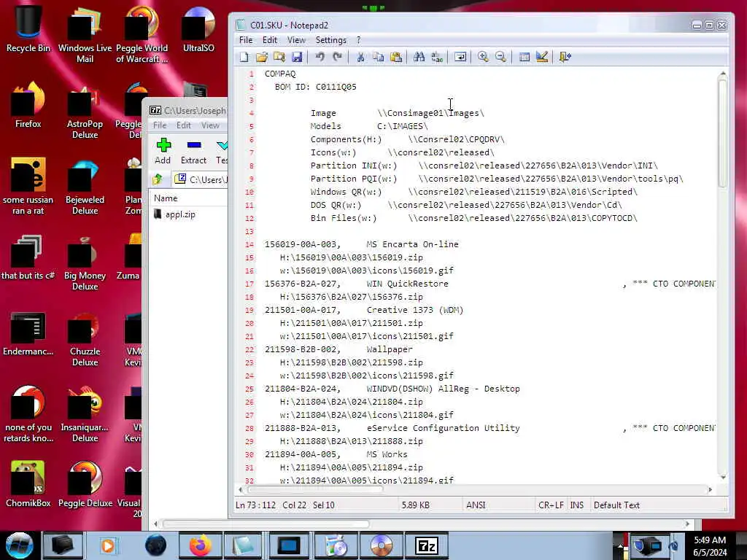Click the Firefox taskbar icon
747x560 pixels.
tap(200, 545)
